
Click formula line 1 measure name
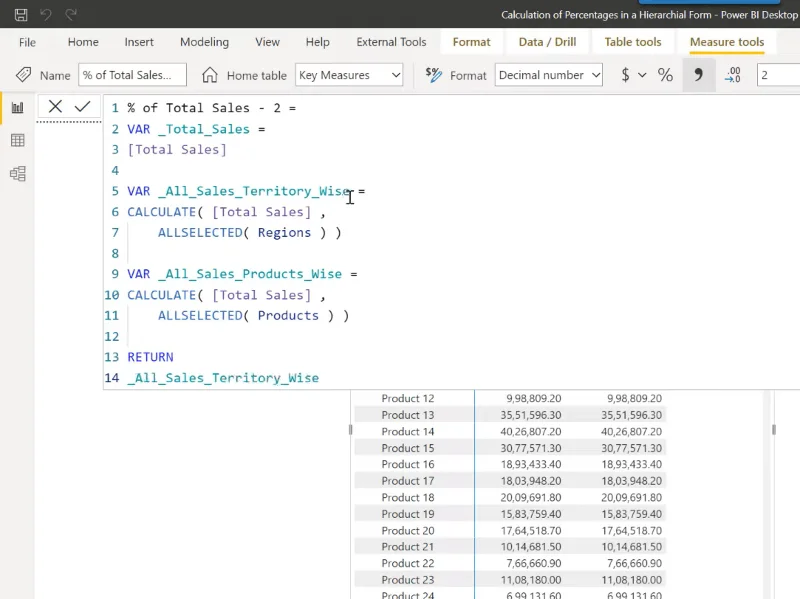(x=212, y=108)
